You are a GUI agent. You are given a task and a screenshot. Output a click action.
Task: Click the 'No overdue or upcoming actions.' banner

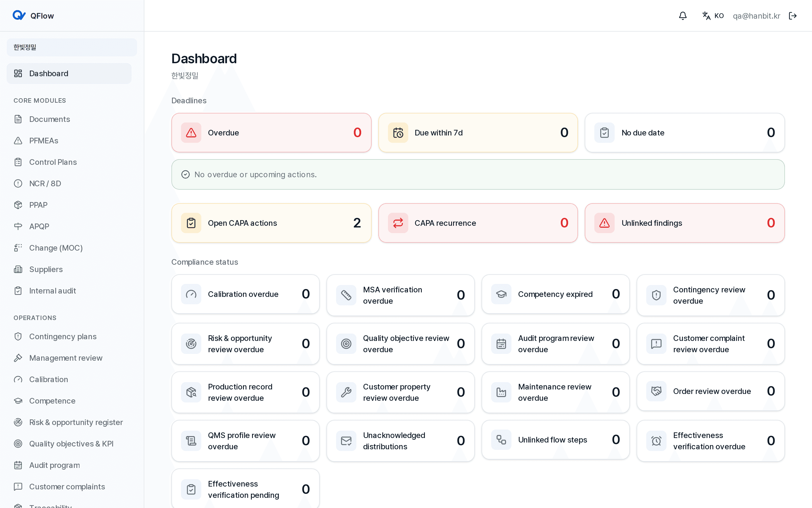click(478, 174)
